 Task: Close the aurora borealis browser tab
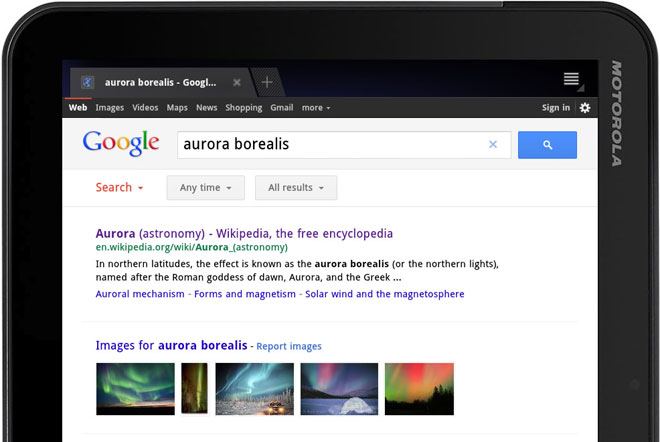tap(237, 83)
